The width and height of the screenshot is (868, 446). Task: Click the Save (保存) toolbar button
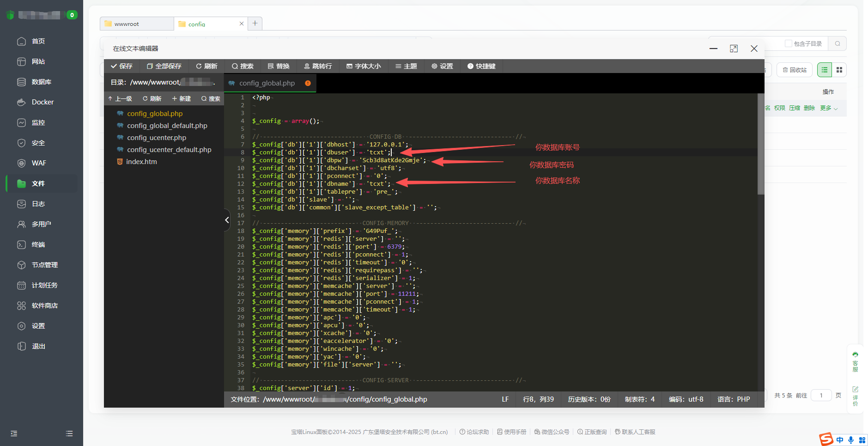[x=121, y=66]
